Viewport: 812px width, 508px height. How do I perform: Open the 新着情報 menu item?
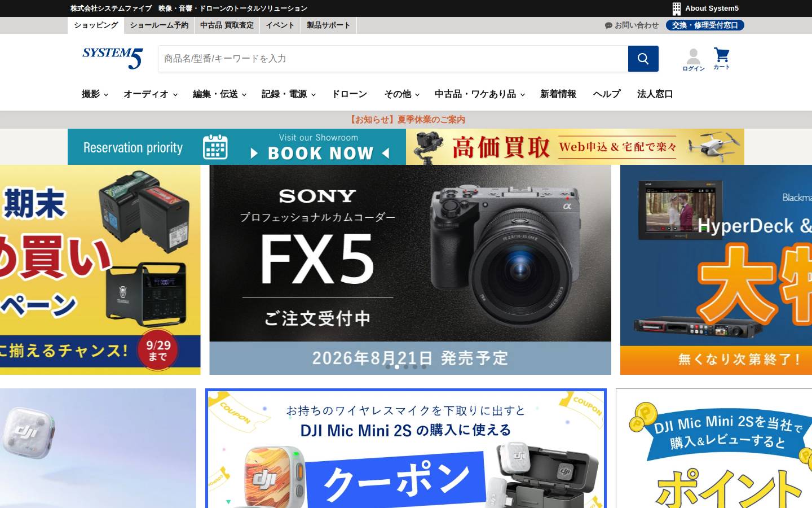(558, 94)
